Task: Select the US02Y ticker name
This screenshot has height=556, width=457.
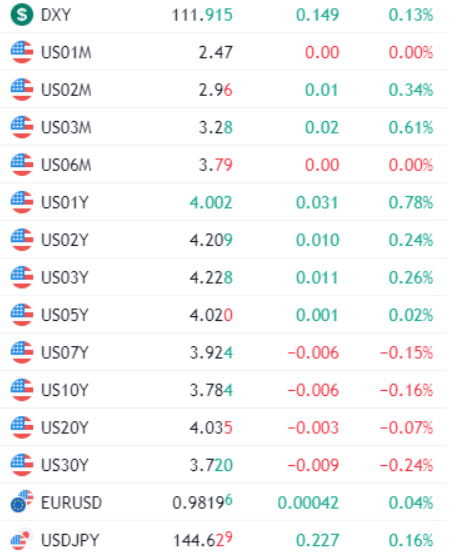Action: pos(65,240)
